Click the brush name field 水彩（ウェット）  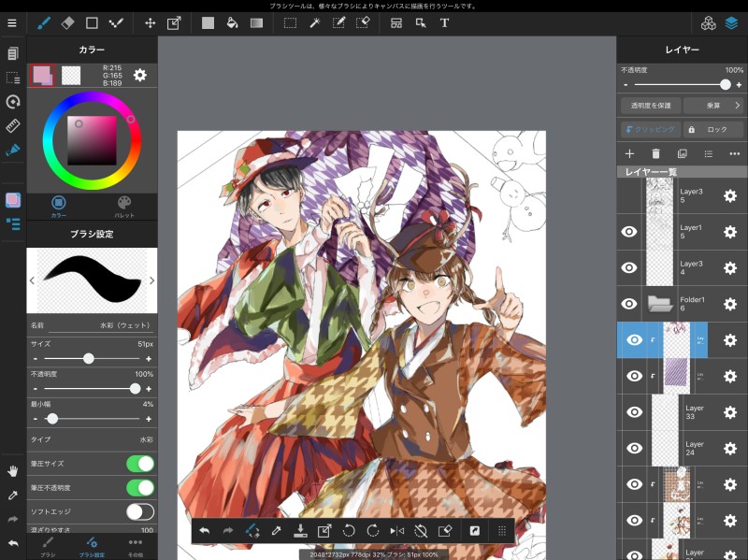pos(101,325)
